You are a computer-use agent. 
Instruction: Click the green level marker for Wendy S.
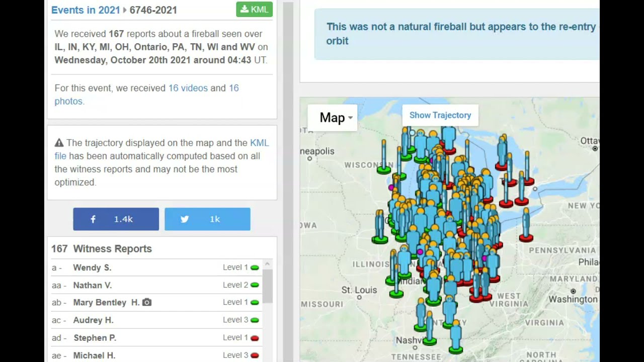pyautogui.click(x=255, y=267)
